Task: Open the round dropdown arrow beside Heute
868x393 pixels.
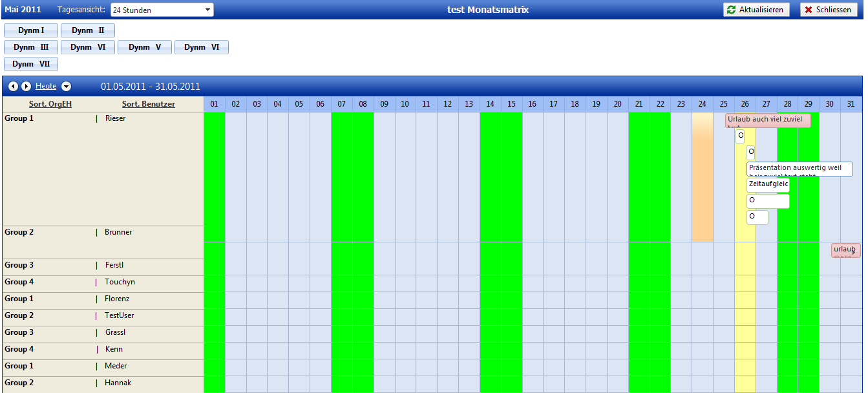Action: pyautogui.click(x=66, y=86)
